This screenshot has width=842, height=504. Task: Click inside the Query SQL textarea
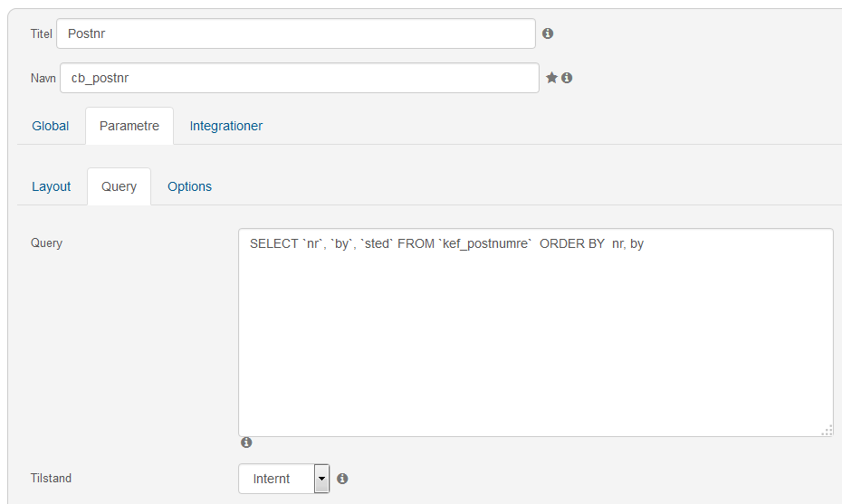[536, 332]
